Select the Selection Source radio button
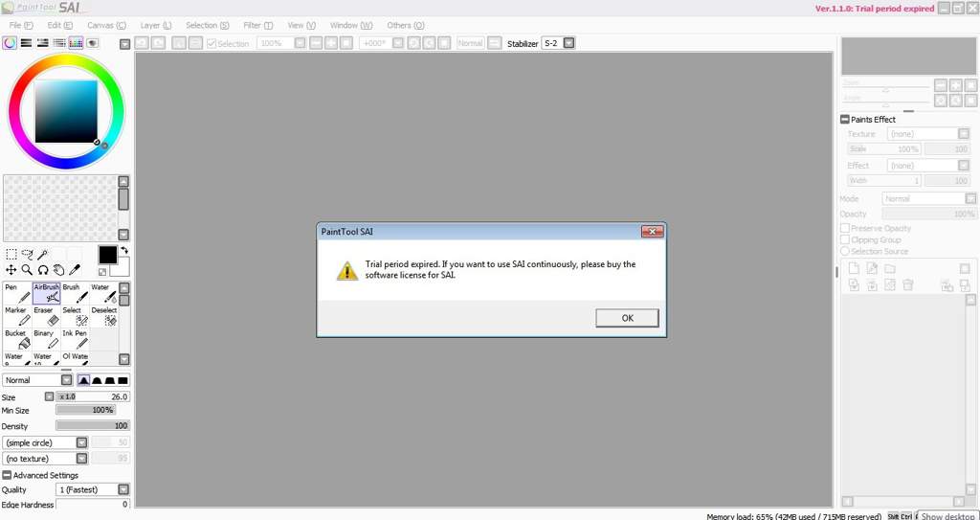The width and height of the screenshot is (980, 520). point(845,252)
